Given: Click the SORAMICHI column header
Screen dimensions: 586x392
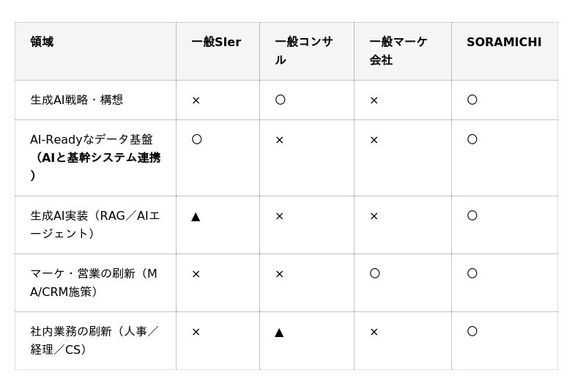Looking at the screenshot, I should 504,42.
